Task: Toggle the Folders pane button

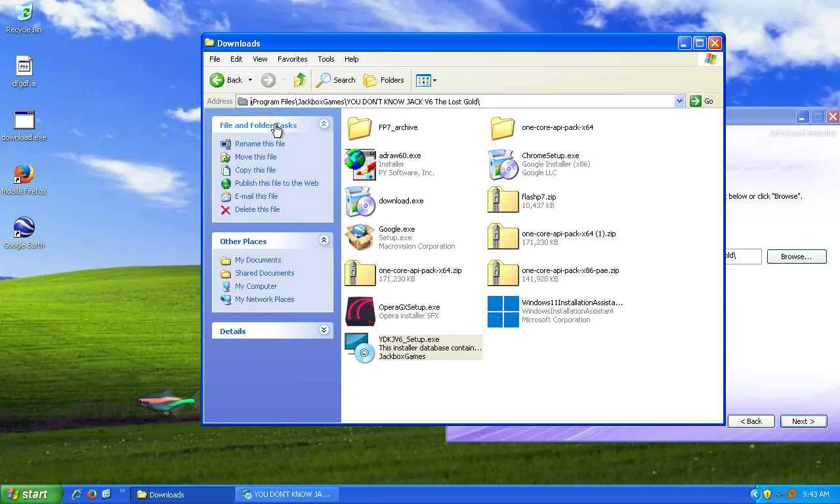Action: coord(384,80)
